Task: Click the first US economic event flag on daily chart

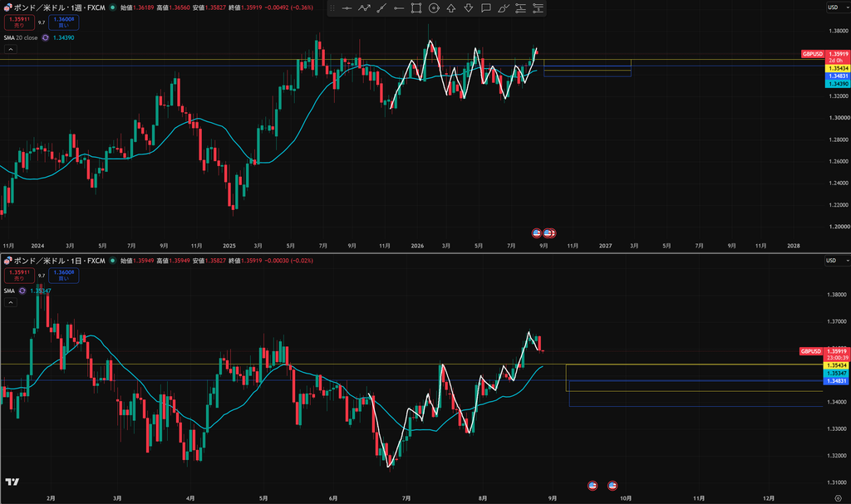Action: point(592,486)
